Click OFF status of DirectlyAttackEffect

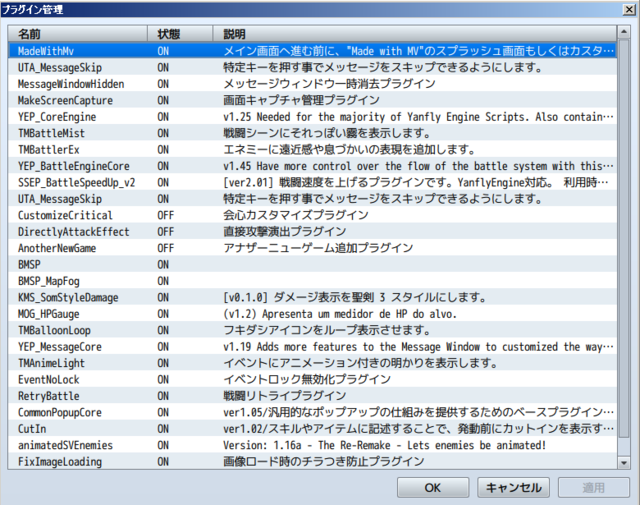click(166, 232)
